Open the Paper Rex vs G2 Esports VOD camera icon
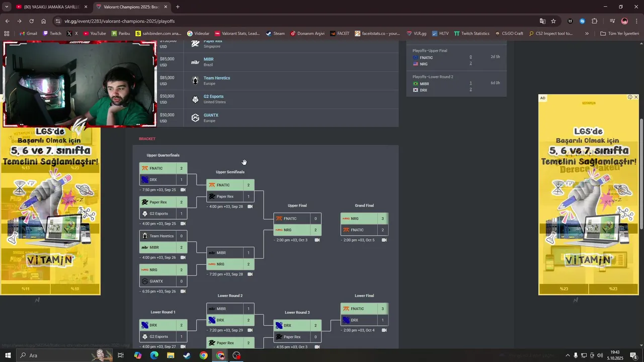Image resolution: width=644 pixels, height=362 pixels. (x=183, y=224)
